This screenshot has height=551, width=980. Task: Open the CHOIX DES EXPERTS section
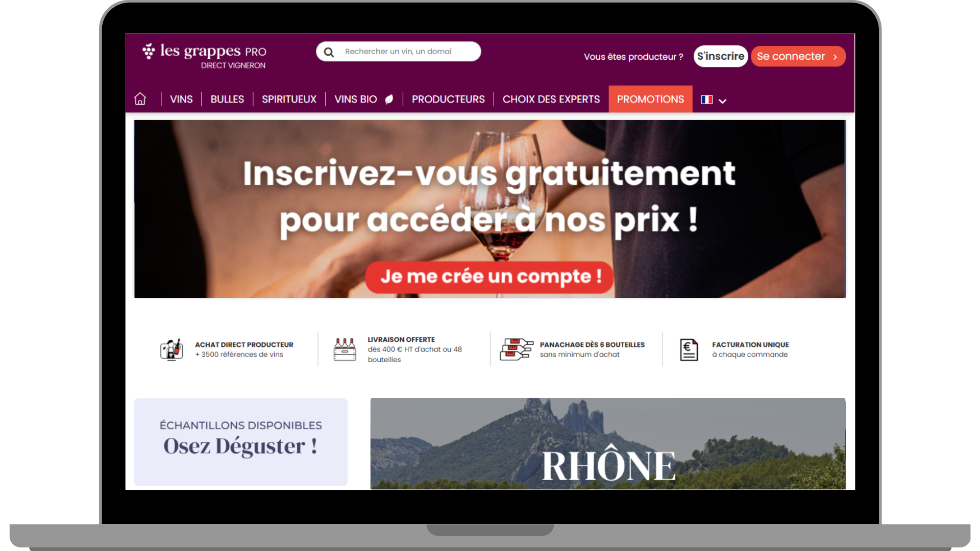pos(551,99)
